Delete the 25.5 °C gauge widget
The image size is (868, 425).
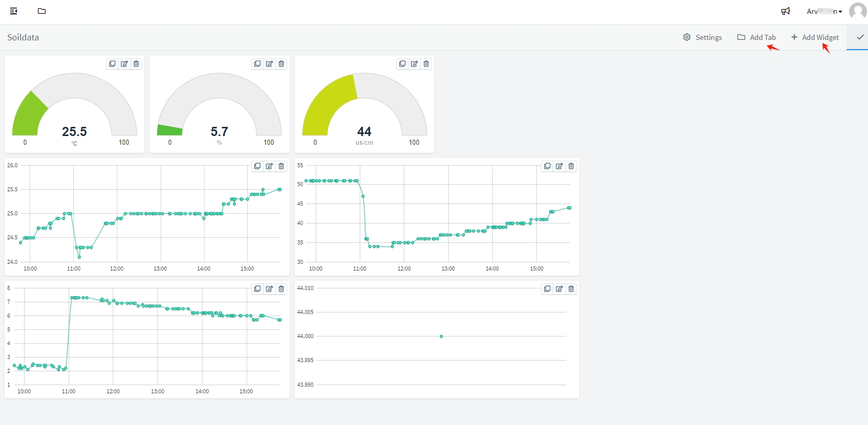click(136, 64)
